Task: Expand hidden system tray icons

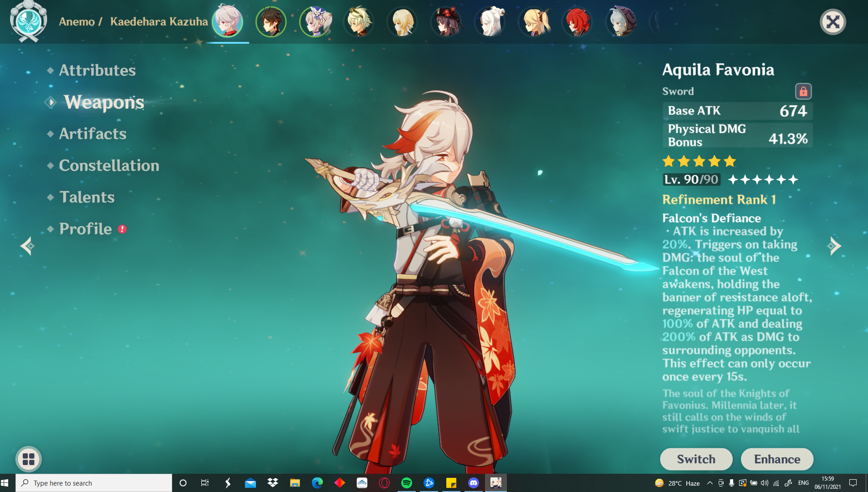Action: point(710,483)
